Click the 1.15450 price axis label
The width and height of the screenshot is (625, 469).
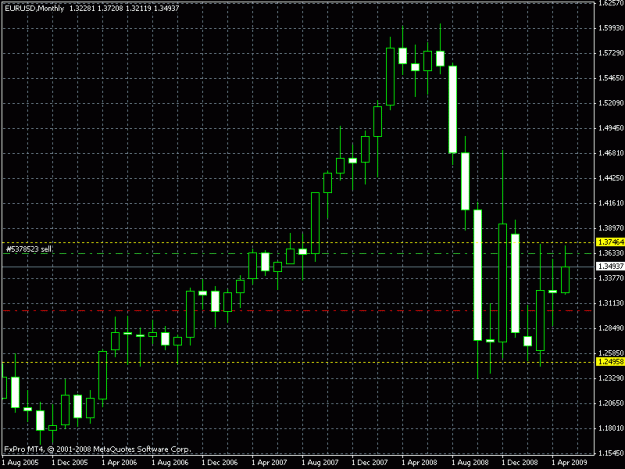click(611, 453)
